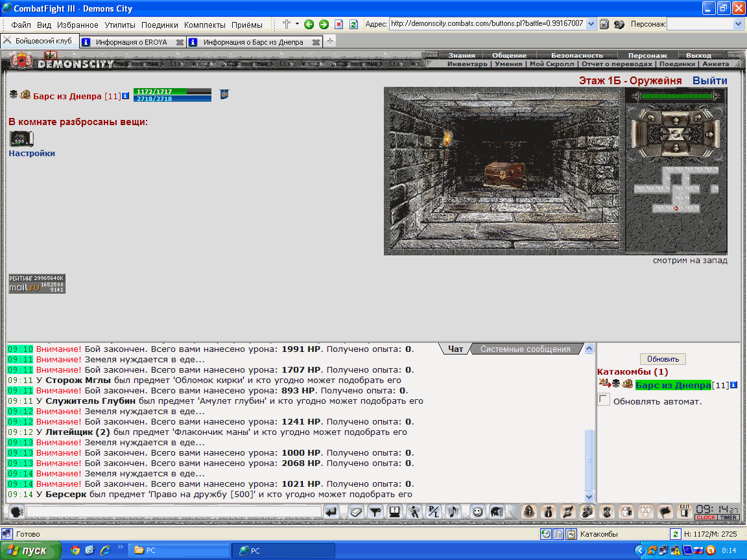This screenshot has height=560, width=747.
Task: Open the Знания game menu section
Action: [x=462, y=55]
